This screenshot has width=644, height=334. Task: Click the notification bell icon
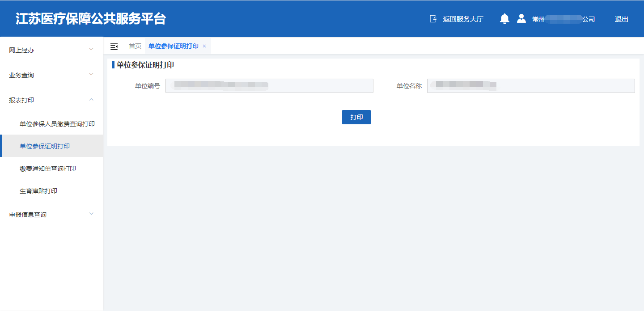504,19
